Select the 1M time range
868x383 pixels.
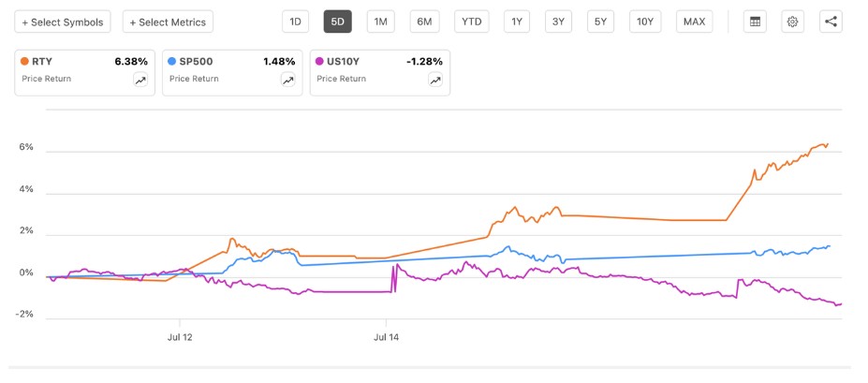[x=380, y=22]
